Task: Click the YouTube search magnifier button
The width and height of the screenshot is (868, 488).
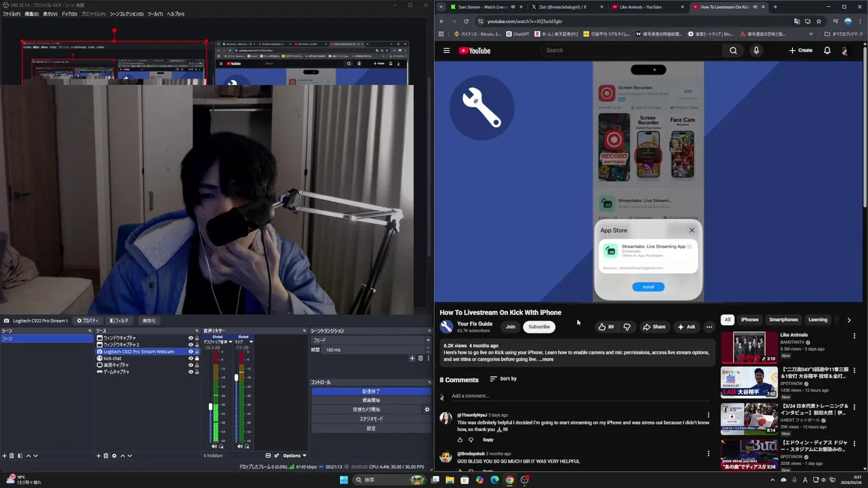Action: click(x=733, y=50)
